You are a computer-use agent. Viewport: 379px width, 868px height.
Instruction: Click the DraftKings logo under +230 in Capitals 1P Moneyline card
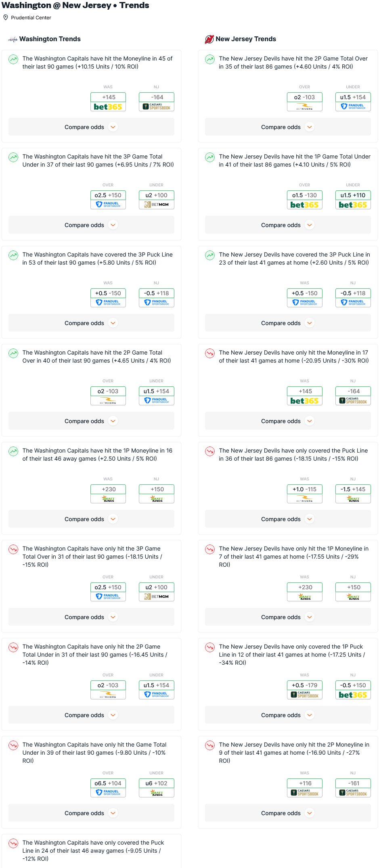[108, 499]
